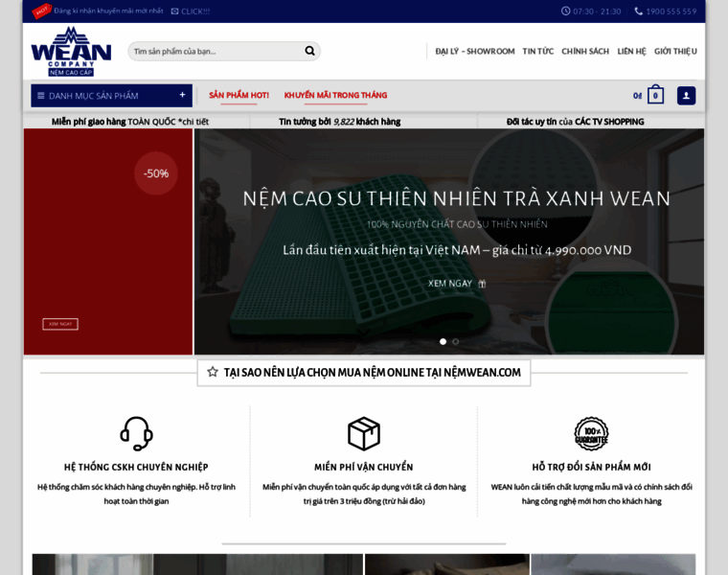The image size is (728, 575).
Task: Click Đối tác uy tín của CÁC TV SHOPPING
Action: click(576, 122)
